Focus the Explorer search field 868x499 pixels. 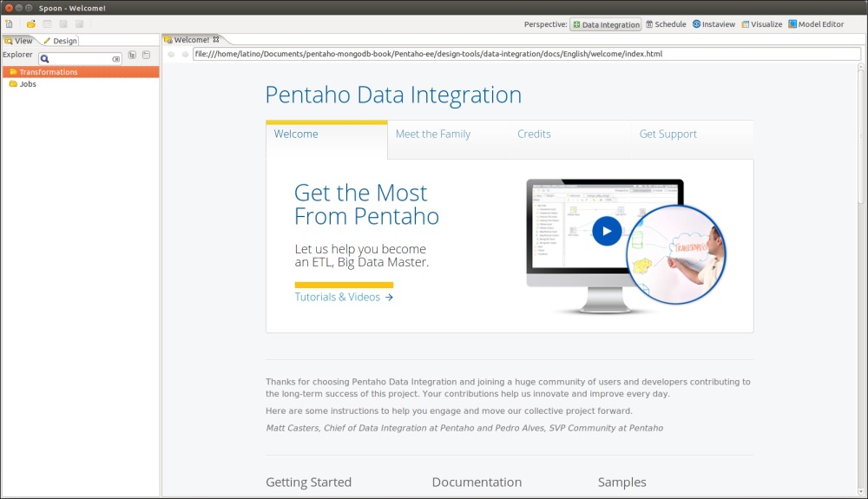click(x=80, y=59)
